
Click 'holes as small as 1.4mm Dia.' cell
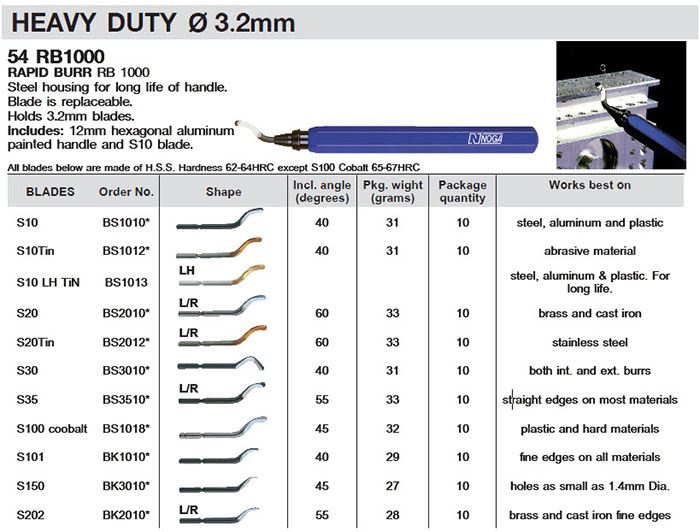point(590,486)
